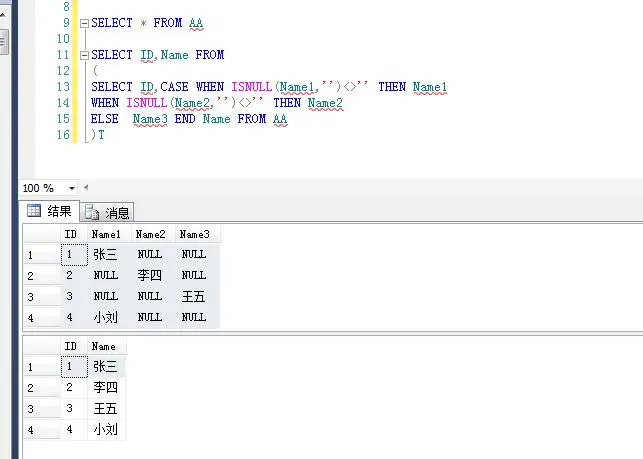Click cell 王五 in the second result grid
The width and height of the screenshot is (643, 459).
point(107,409)
